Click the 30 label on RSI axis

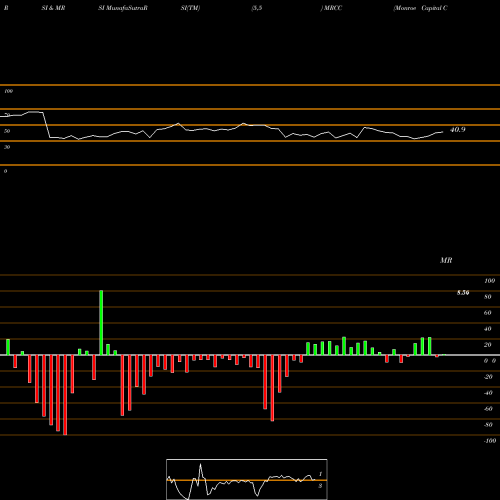point(7,147)
